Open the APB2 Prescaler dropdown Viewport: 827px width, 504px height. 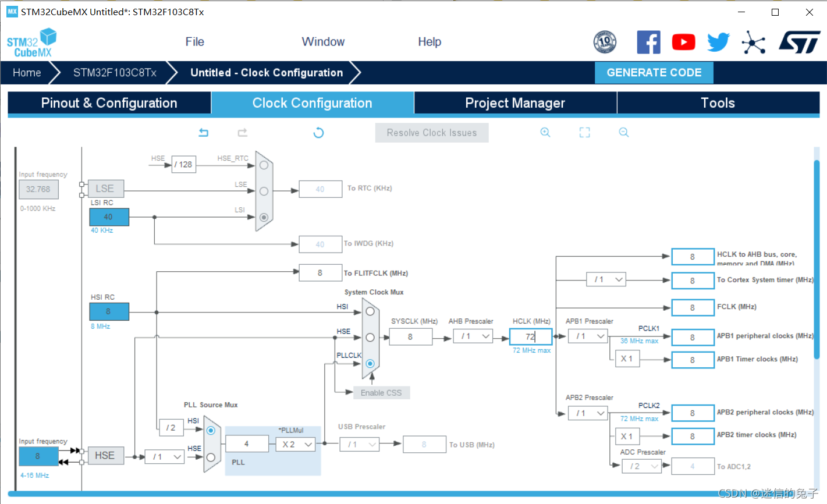click(588, 413)
